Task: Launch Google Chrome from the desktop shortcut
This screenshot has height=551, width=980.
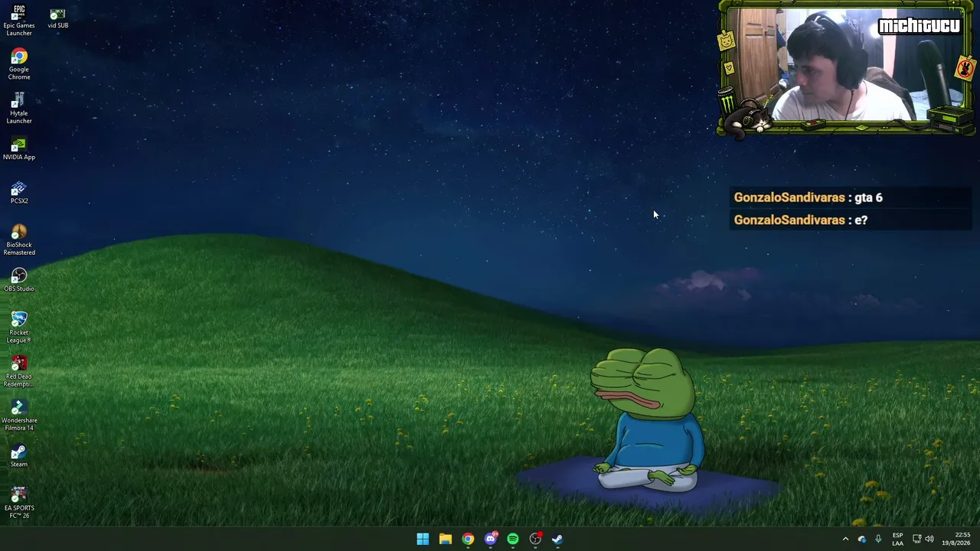Action: 19,64
